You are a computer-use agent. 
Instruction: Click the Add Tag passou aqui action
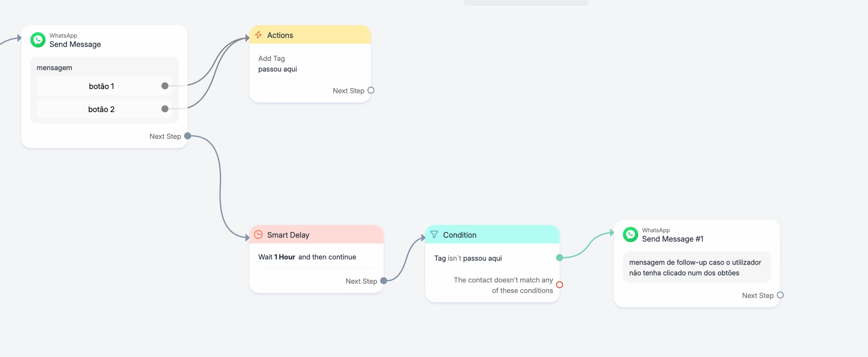(277, 64)
